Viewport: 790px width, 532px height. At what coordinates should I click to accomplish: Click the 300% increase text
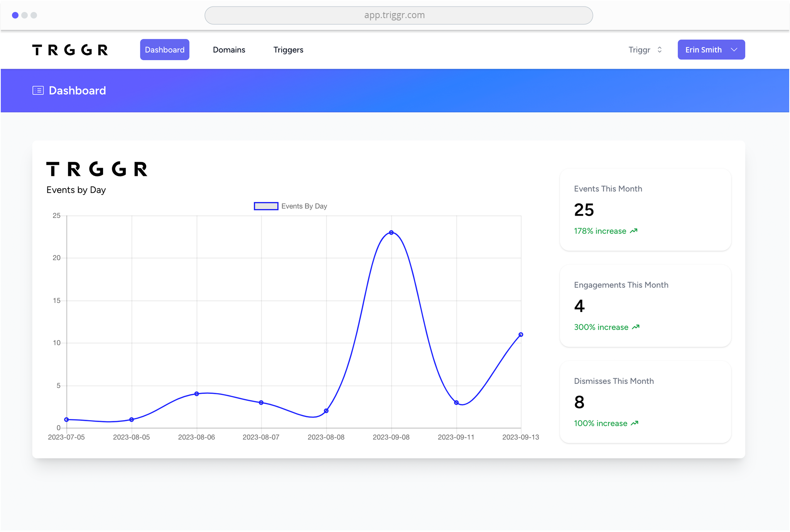click(601, 327)
